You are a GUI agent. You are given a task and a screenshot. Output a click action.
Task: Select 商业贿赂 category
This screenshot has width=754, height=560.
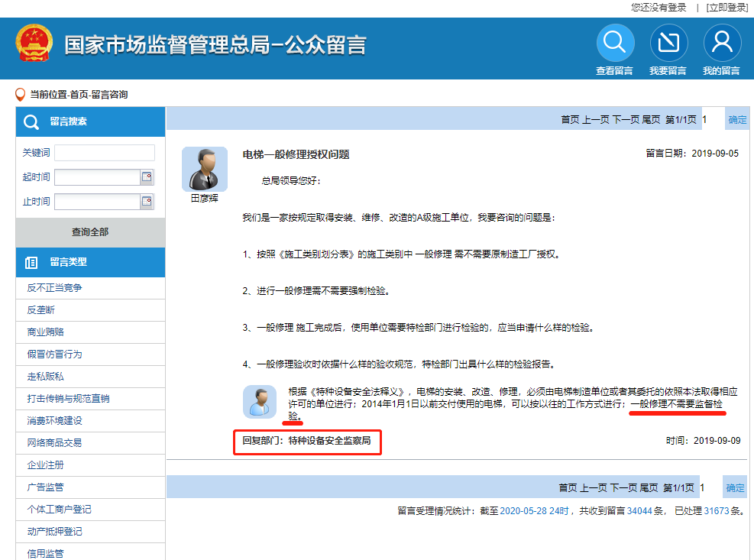pyautogui.click(x=46, y=332)
